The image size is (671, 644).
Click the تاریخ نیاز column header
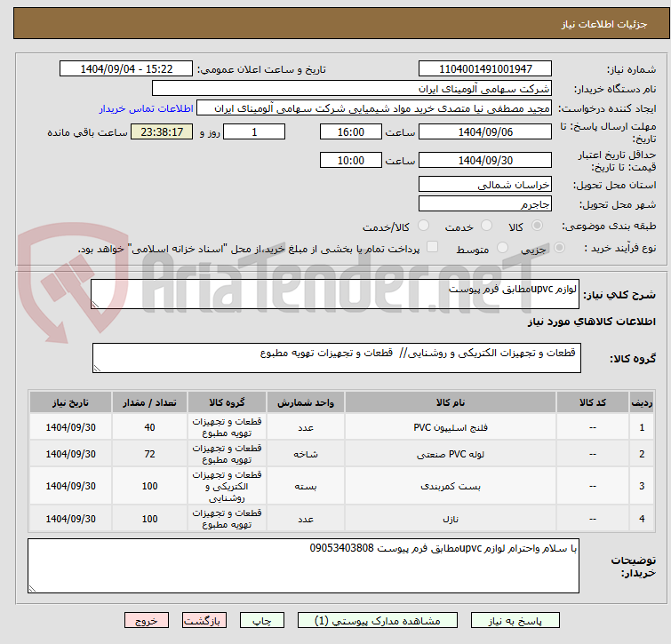pyautogui.click(x=70, y=402)
